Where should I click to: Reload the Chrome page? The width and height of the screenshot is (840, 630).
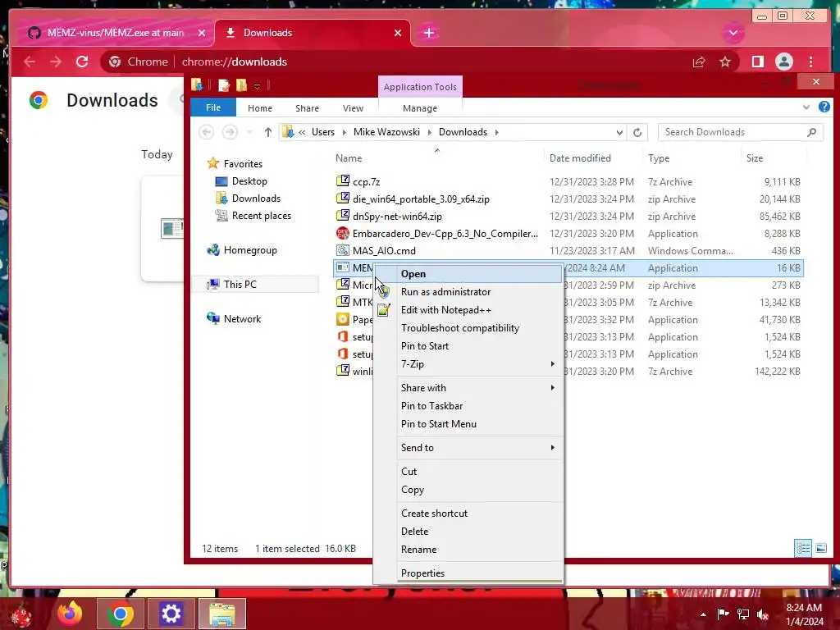click(82, 62)
